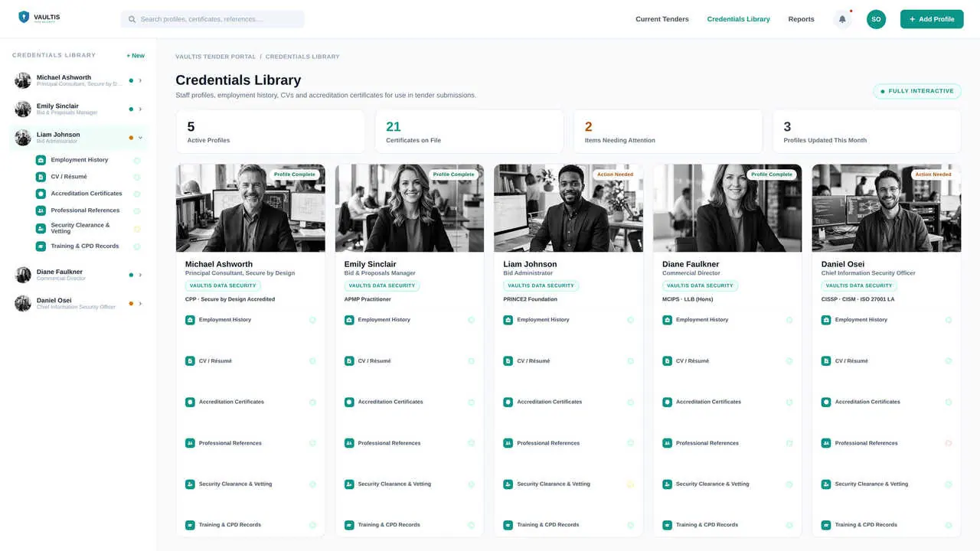
Task: Click Training & CPD Records icon on Emily Sinclair's card
Action: [x=349, y=525]
